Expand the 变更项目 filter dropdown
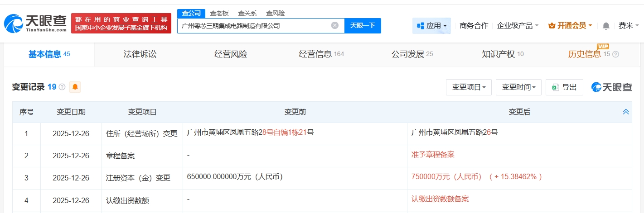This screenshot has height=213, width=644. click(x=469, y=87)
